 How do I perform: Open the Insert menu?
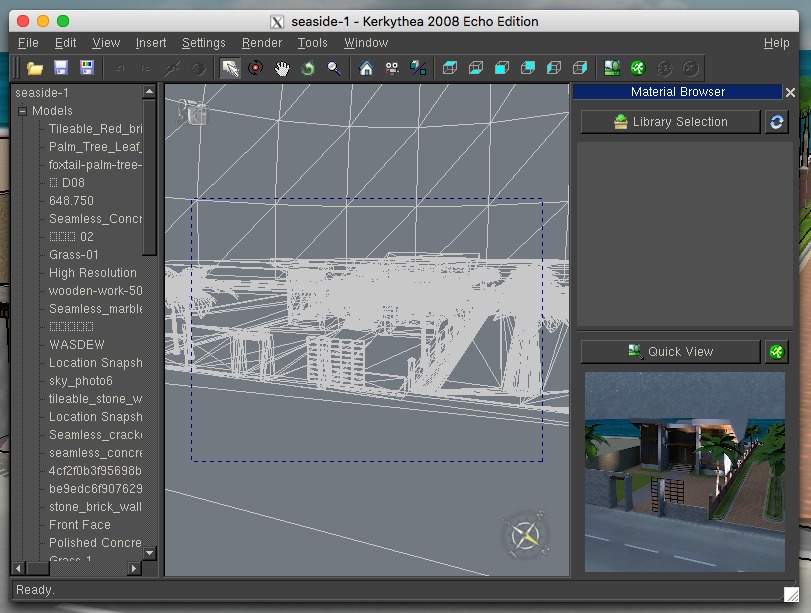click(151, 43)
